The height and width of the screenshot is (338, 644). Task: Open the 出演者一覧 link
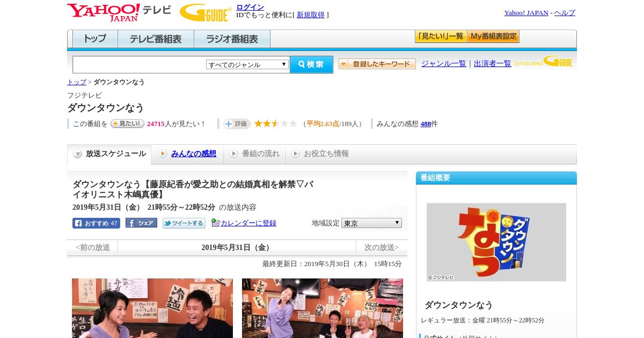pyautogui.click(x=492, y=63)
